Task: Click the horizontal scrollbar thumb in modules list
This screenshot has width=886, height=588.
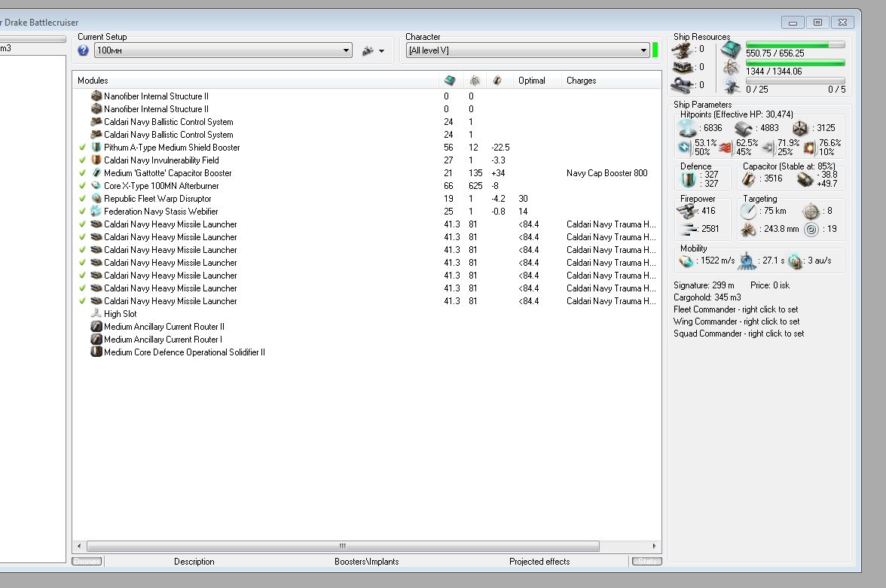Action: [343, 546]
